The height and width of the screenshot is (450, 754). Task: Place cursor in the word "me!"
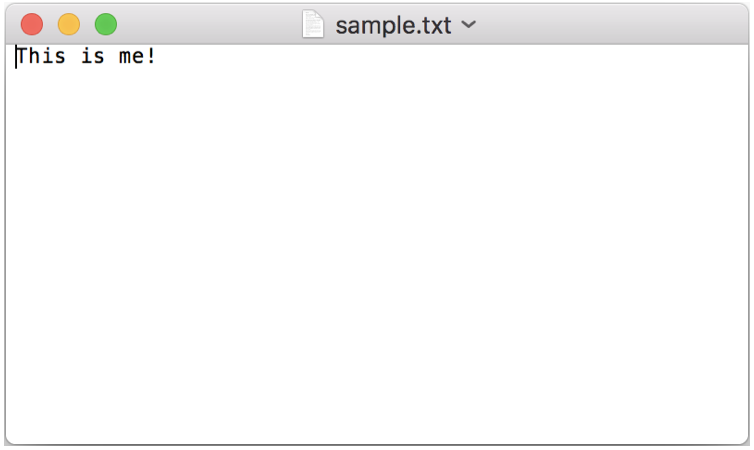(138, 56)
